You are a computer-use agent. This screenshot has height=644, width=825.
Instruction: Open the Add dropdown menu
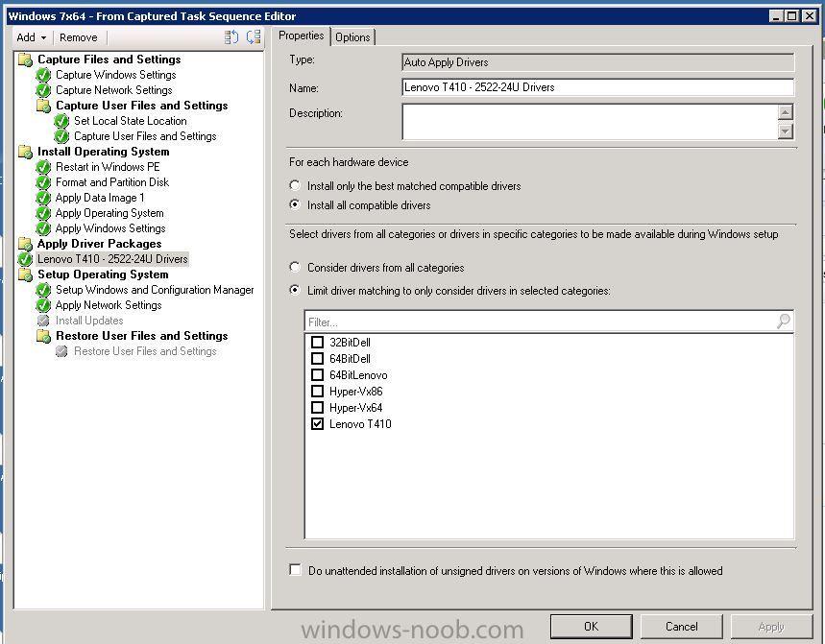coord(31,37)
